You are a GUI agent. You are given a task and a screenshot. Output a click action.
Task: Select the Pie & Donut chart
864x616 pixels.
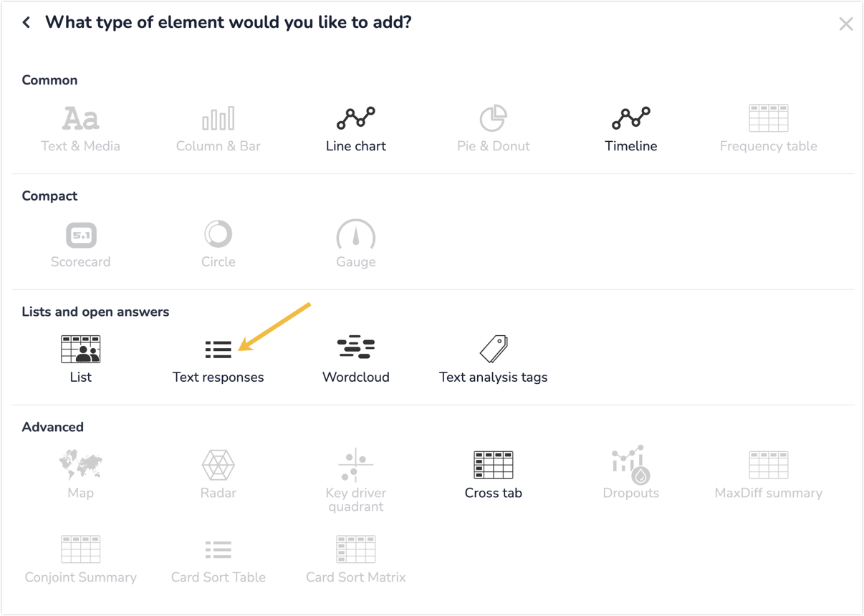coord(494,129)
